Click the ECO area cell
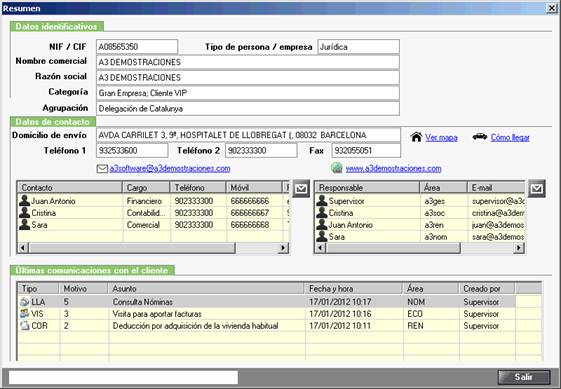 (x=415, y=314)
